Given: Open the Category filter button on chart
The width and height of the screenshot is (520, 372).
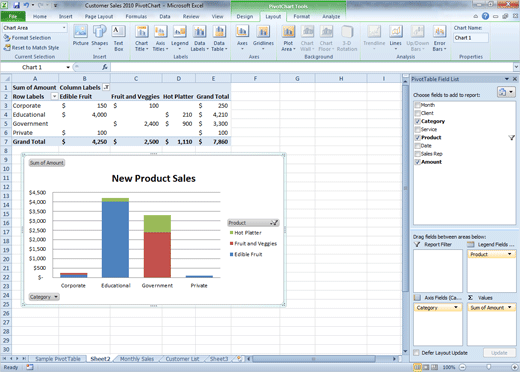Looking at the screenshot, I should click(44, 297).
